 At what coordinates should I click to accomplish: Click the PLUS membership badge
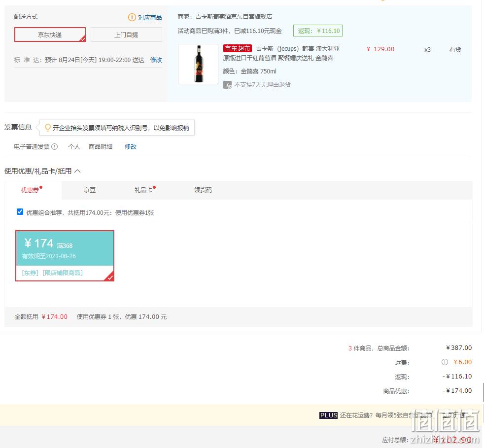tap(328, 415)
